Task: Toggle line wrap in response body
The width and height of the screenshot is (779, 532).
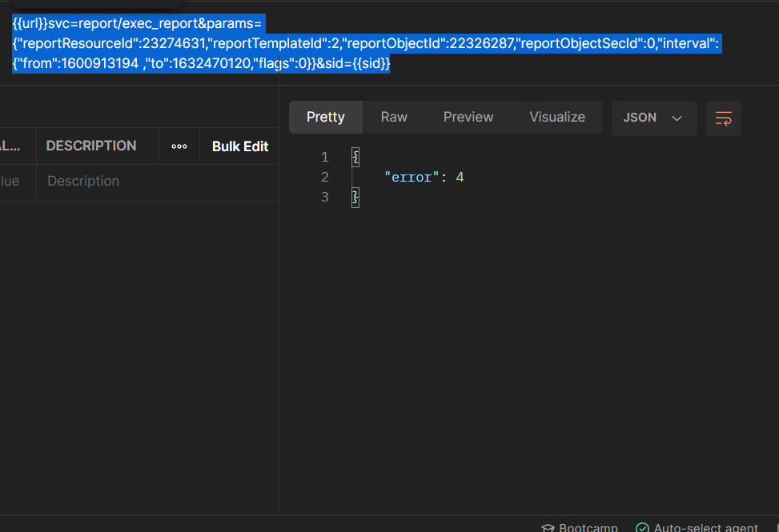Action: tap(723, 118)
